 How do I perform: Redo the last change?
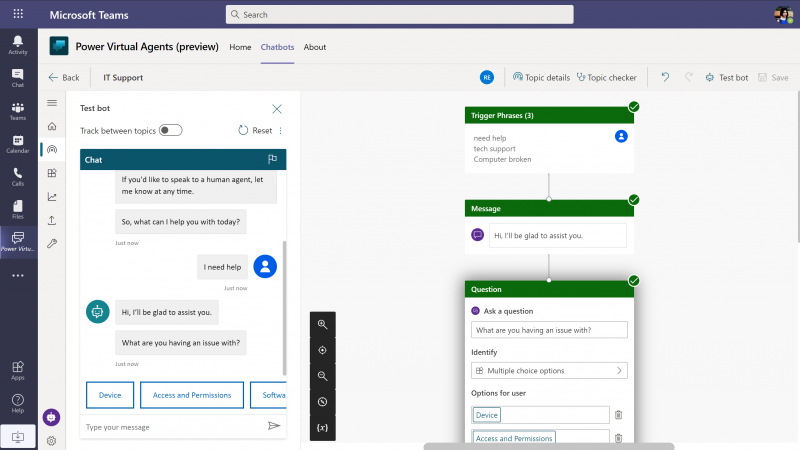(689, 77)
